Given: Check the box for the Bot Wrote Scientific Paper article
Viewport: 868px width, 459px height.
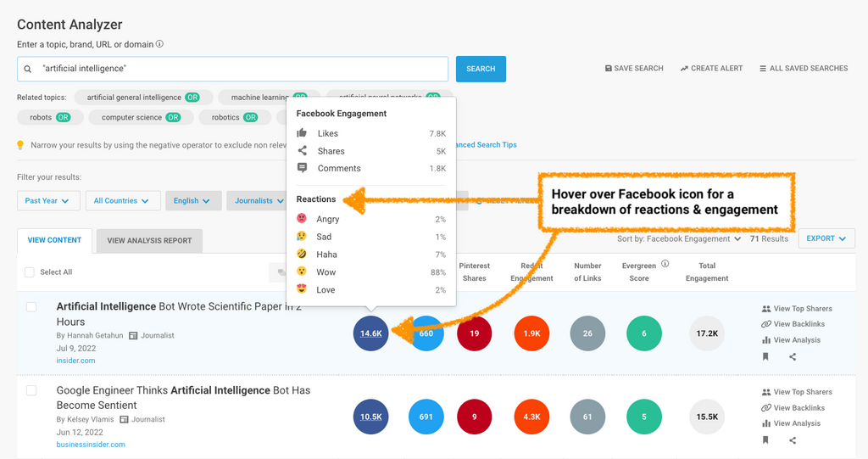Looking at the screenshot, I should tap(31, 307).
